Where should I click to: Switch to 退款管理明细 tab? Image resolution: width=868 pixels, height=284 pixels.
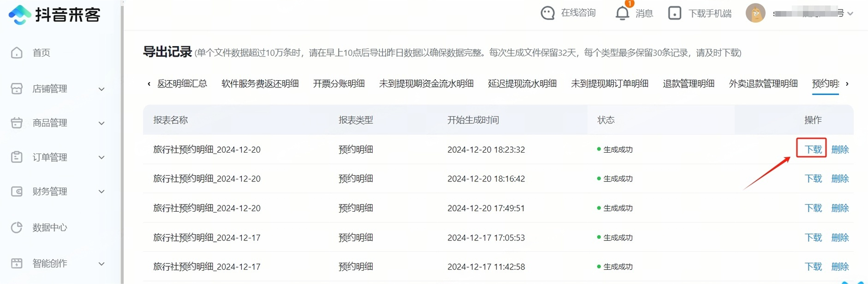pos(688,83)
